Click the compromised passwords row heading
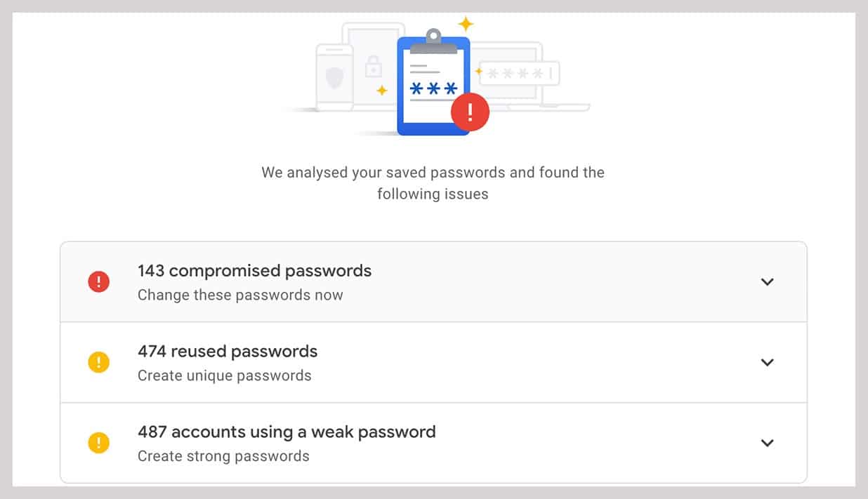868x499 pixels. pyautogui.click(x=254, y=271)
